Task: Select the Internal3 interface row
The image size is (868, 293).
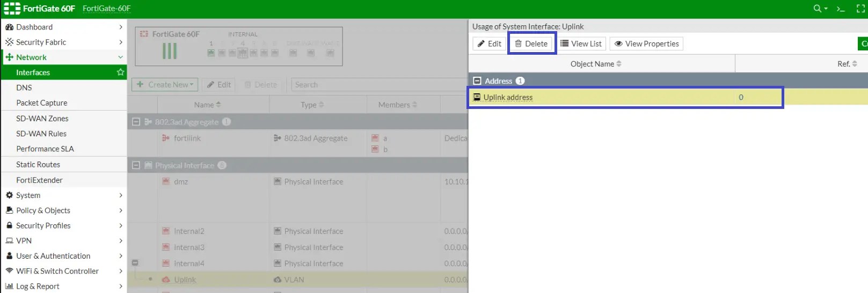Action: pyautogui.click(x=298, y=247)
